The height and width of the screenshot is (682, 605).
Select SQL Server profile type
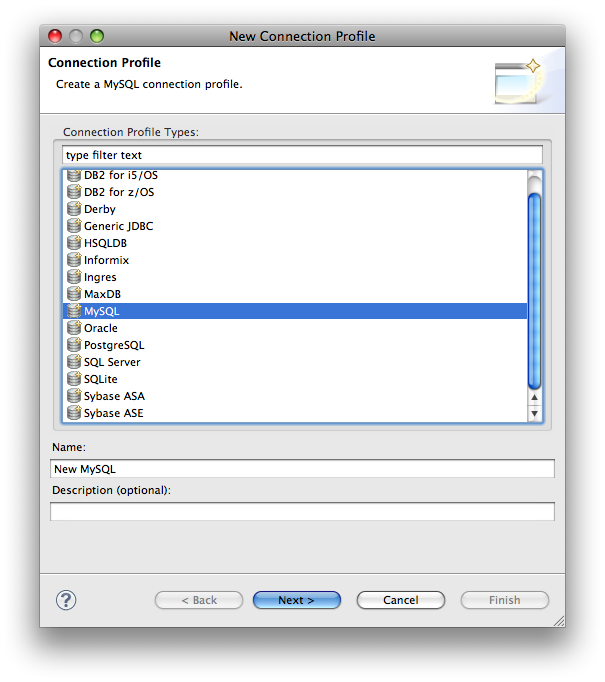point(294,361)
